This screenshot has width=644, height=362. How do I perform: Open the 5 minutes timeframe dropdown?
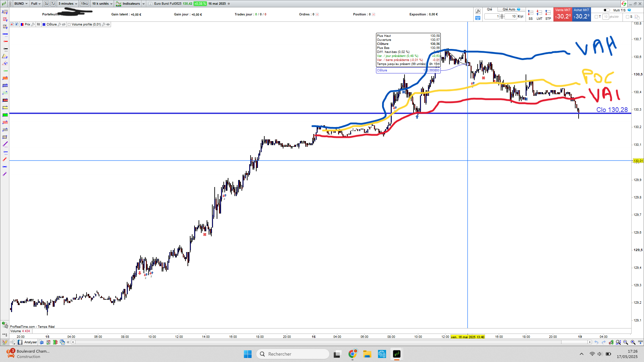click(68, 4)
